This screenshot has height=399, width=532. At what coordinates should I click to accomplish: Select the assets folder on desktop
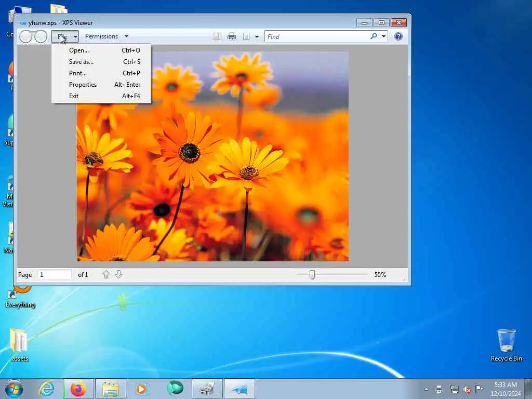[20, 344]
